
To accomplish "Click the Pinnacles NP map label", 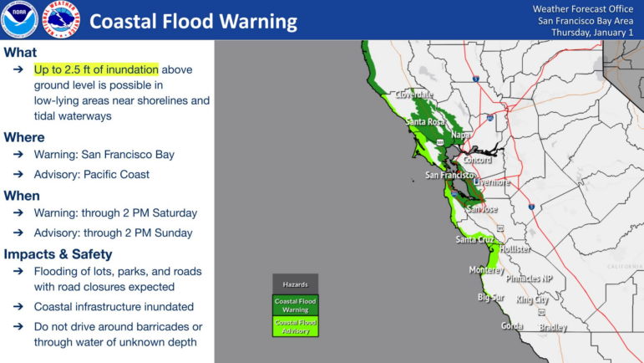I will [x=529, y=278].
